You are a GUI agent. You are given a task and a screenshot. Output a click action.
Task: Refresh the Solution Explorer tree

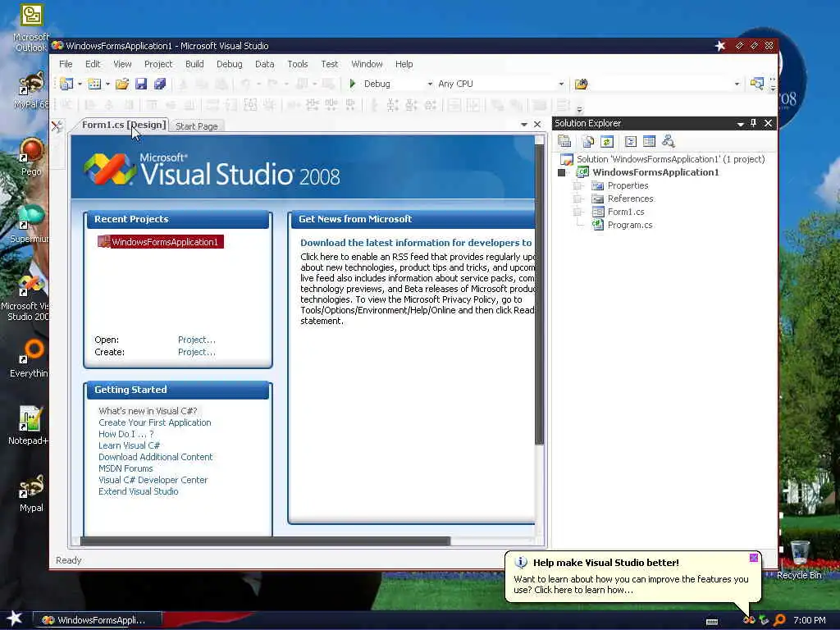[x=606, y=141]
